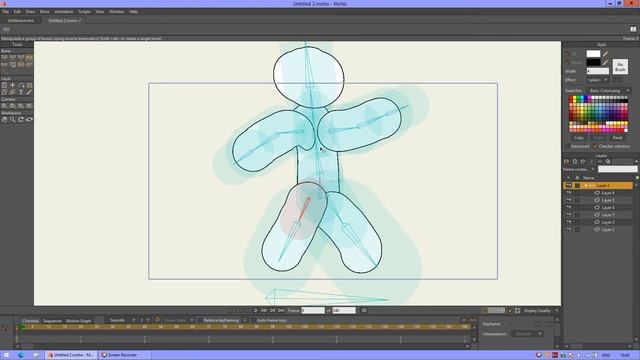Select the Zoom Workspace magnifier tool
Viewport: 640px width, 360px height.
point(13,120)
